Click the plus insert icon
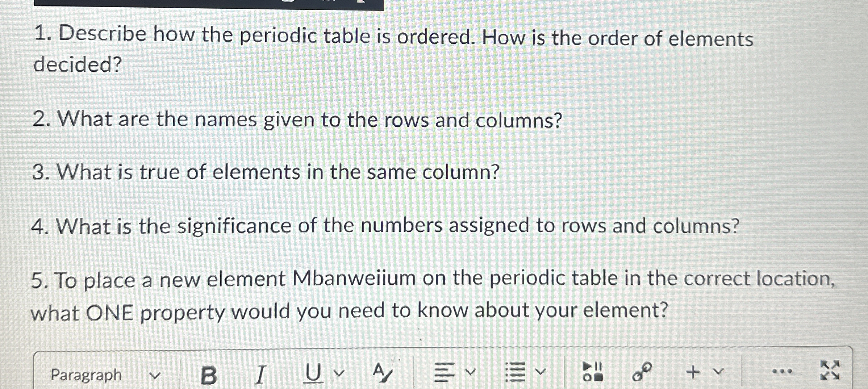Viewport: 868px width, 389px height. (693, 372)
